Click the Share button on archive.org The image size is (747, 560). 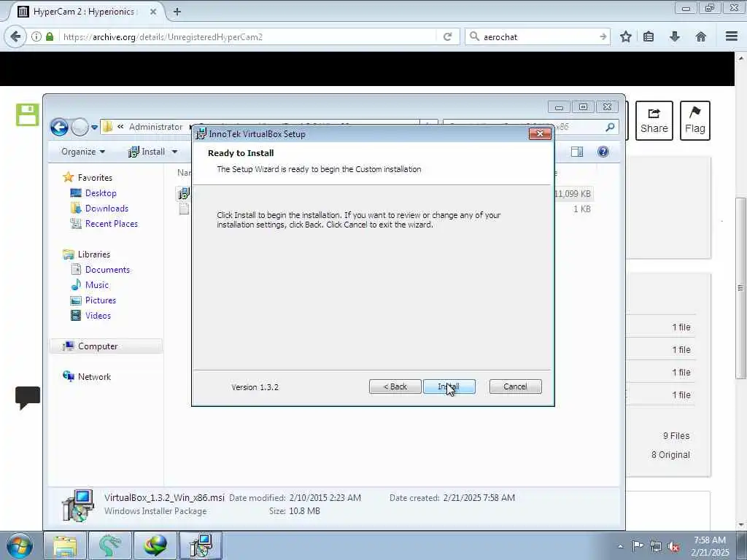point(654,120)
